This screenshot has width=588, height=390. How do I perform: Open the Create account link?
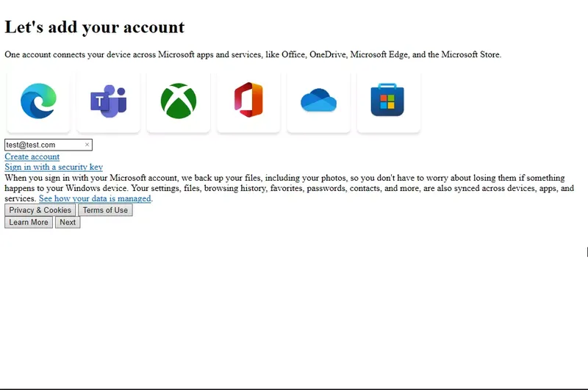click(x=32, y=156)
